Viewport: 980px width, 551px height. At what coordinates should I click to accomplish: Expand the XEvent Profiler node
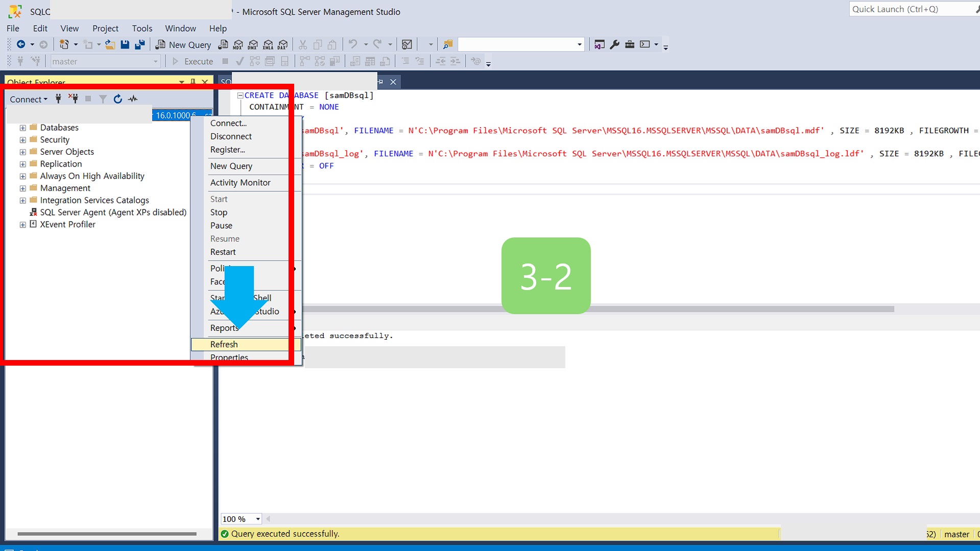click(x=22, y=225)
